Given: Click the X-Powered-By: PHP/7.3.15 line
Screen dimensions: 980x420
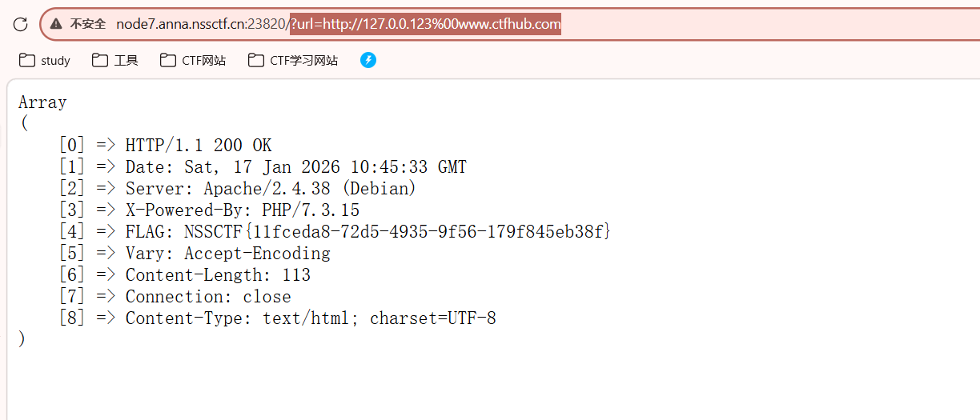Looking at the screenshot, I should click(242, 210).
